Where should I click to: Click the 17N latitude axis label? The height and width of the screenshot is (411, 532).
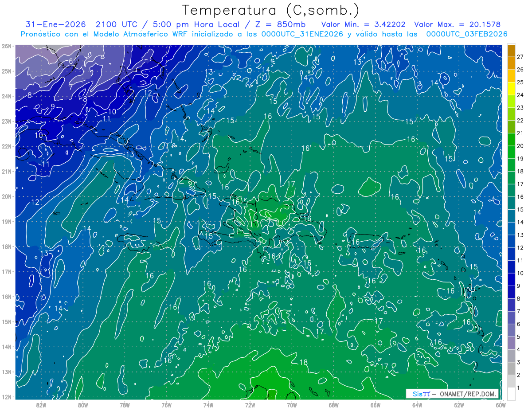6,271
